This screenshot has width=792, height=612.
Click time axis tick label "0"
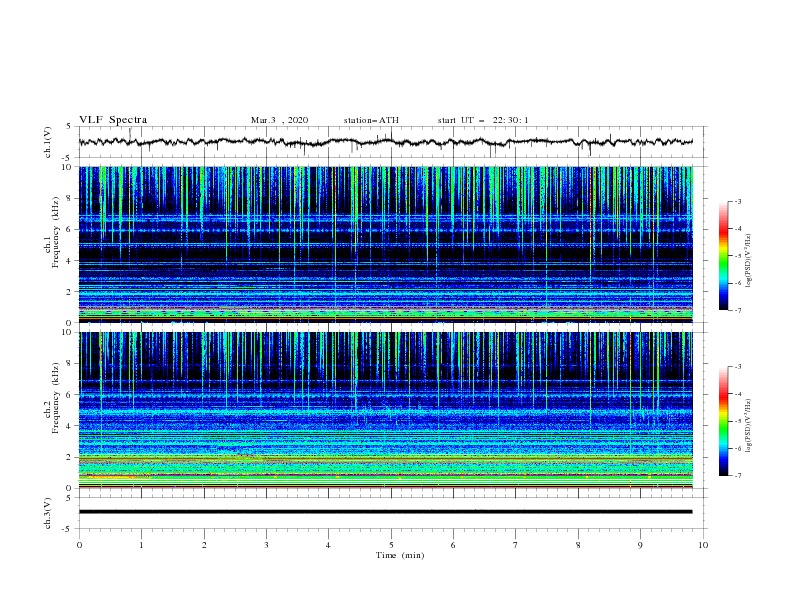coord(79,545)
